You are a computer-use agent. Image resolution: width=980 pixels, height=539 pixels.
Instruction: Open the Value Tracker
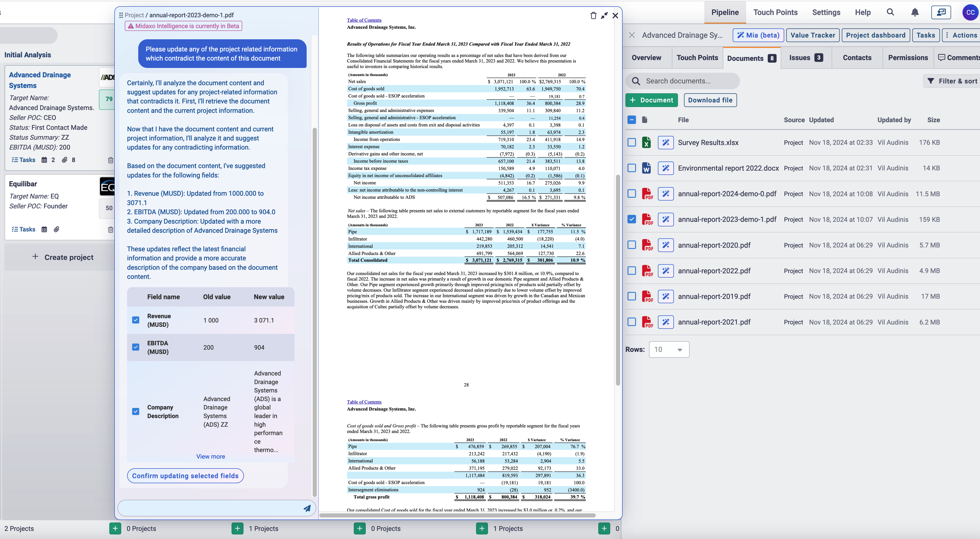tap(813, 35)
